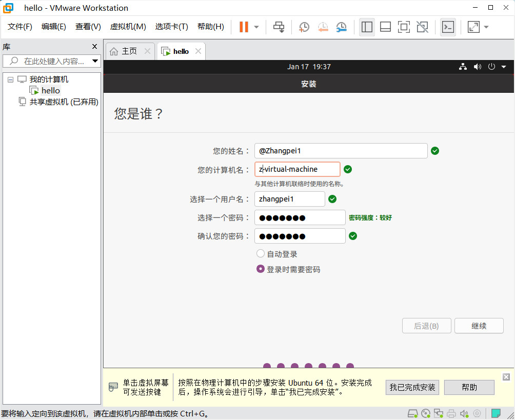Click the printer status bar icon
The height and width of the screenshot is (420, 515).
(451, 413)
